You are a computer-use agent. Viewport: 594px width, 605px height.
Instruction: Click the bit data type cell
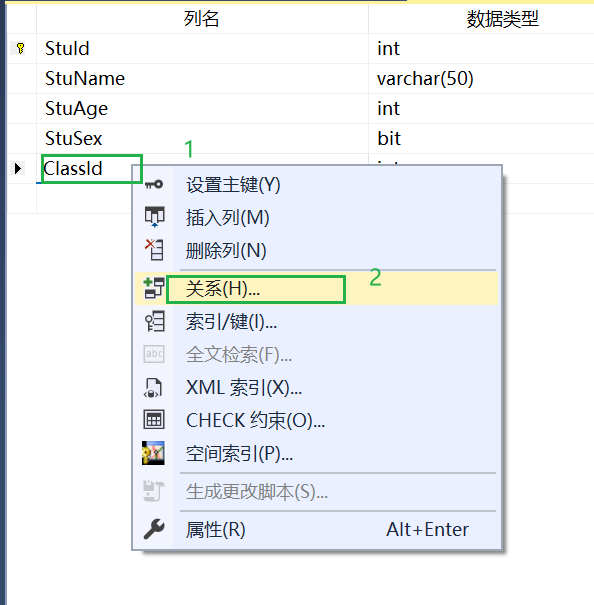(481, 139)
